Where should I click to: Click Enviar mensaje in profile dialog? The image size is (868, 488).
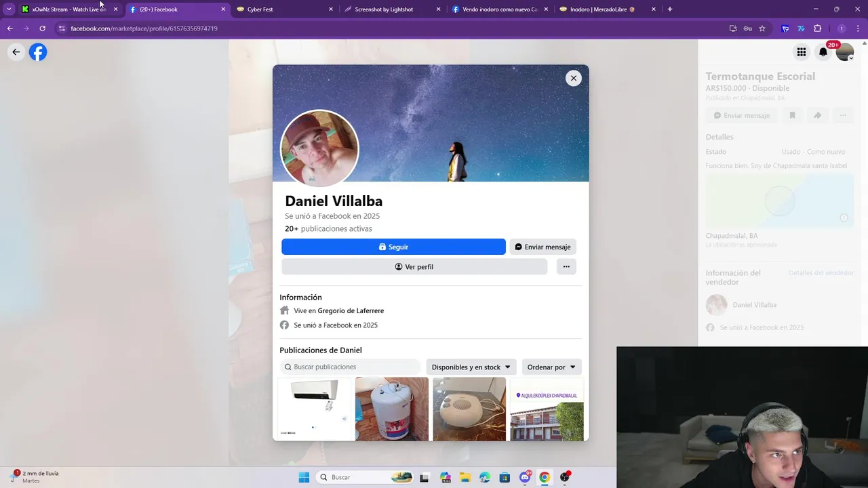(x=542, y=247)
